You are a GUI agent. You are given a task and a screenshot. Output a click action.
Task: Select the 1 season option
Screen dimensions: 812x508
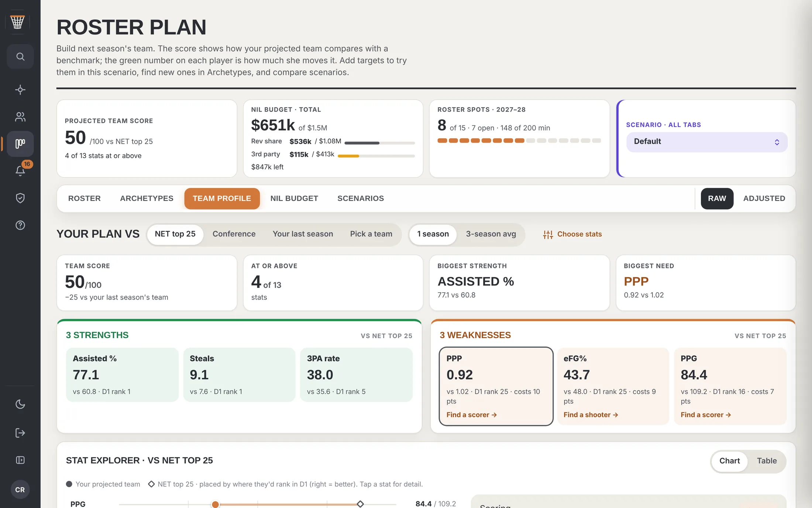tap(433, 234)
